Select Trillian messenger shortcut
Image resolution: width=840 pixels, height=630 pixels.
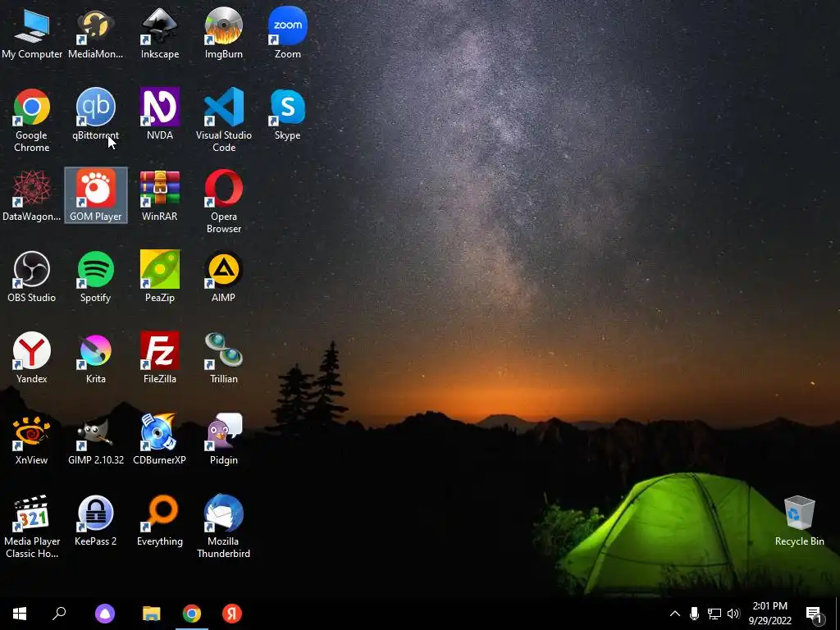pos(223,358)
